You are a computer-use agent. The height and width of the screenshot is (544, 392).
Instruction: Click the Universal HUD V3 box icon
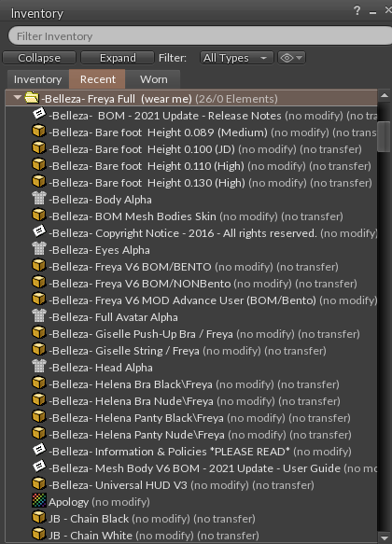(x=39, y=483)
